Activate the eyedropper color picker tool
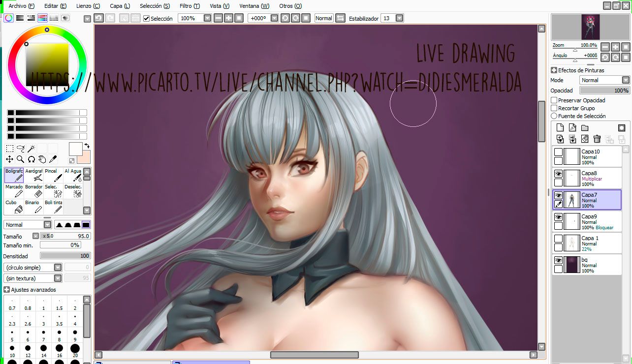This screenshot has height=364, width=632. (53, 159)
